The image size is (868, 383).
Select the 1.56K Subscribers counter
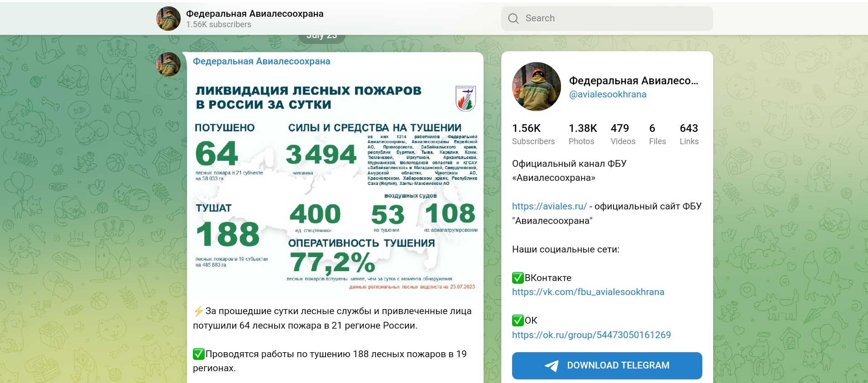[x=533, y=134]
